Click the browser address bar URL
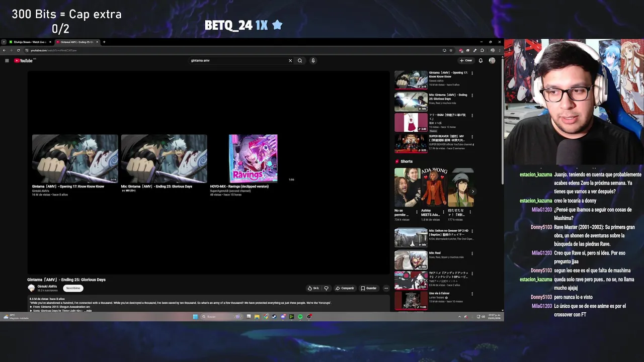 coord(54,50)
